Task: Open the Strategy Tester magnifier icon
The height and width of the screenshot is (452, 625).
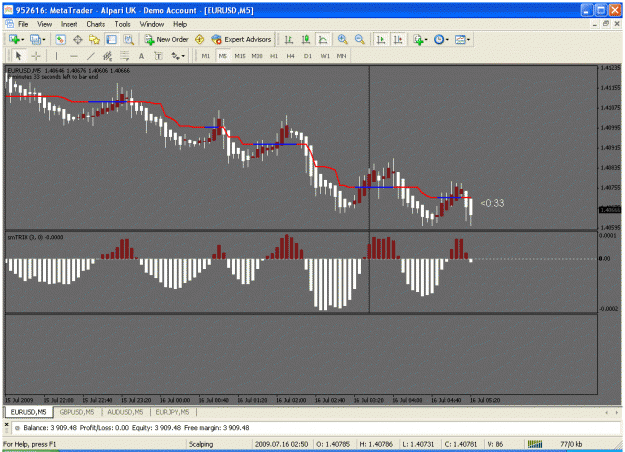Action: tap(128, 39)
